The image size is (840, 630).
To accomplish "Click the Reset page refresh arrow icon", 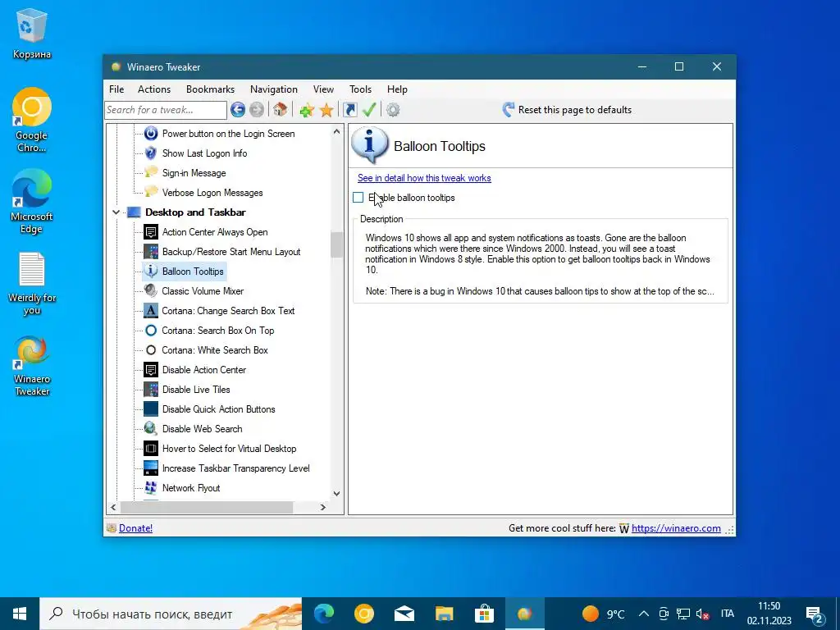I will (x=508, y=110).
